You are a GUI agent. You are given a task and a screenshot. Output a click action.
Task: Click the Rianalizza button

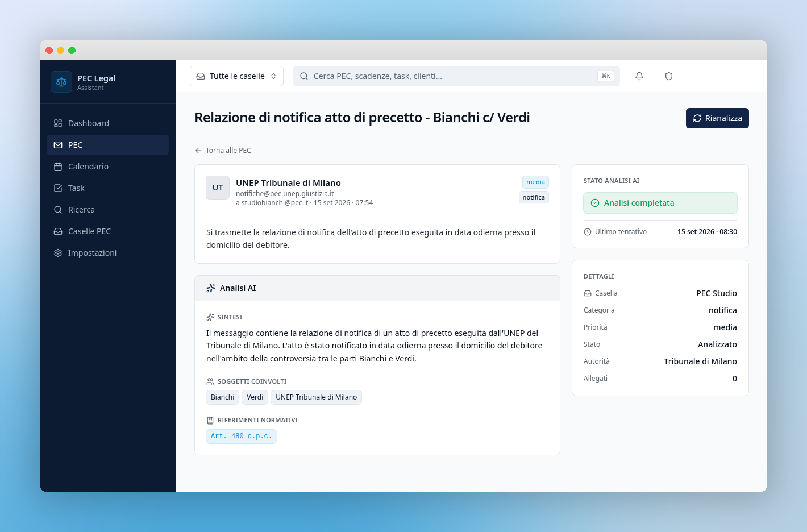point(717,118)
